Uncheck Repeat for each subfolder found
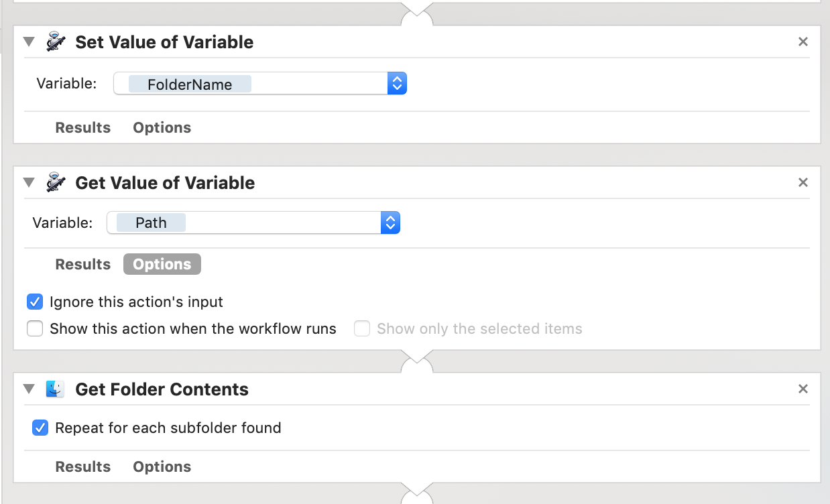The height and width of the screenshot is (504, 830). (40, 428)
